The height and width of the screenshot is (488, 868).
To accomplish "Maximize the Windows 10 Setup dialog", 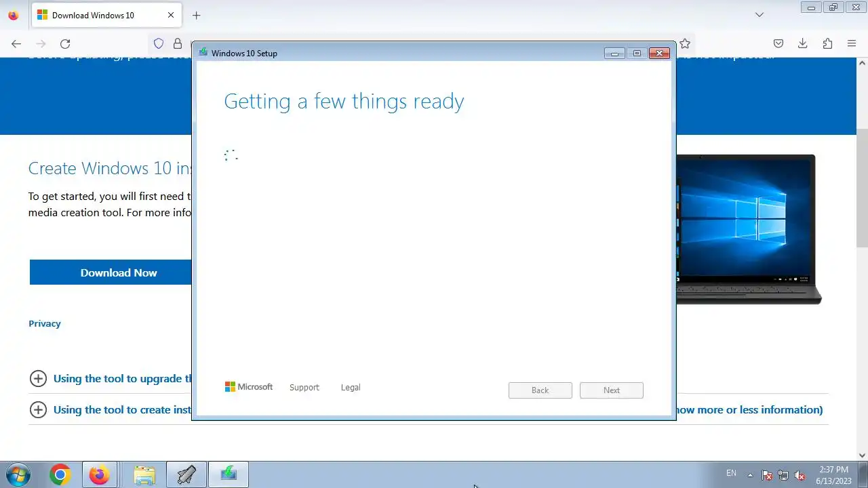I will [637, 54].
